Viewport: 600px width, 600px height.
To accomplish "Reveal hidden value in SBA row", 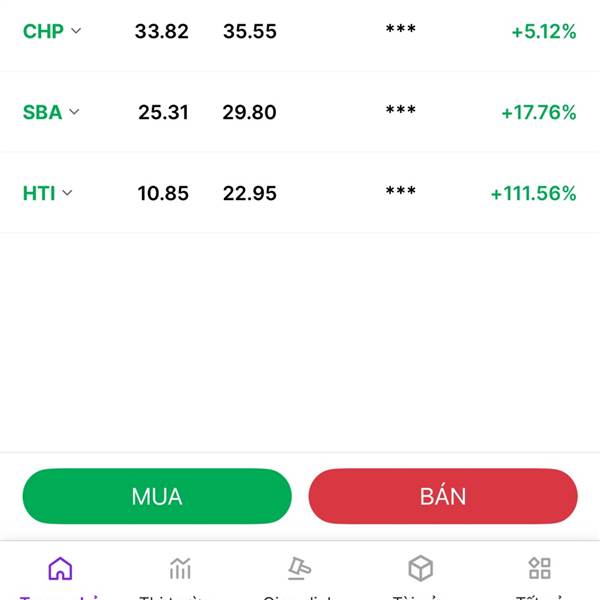I will coord(401,110).
